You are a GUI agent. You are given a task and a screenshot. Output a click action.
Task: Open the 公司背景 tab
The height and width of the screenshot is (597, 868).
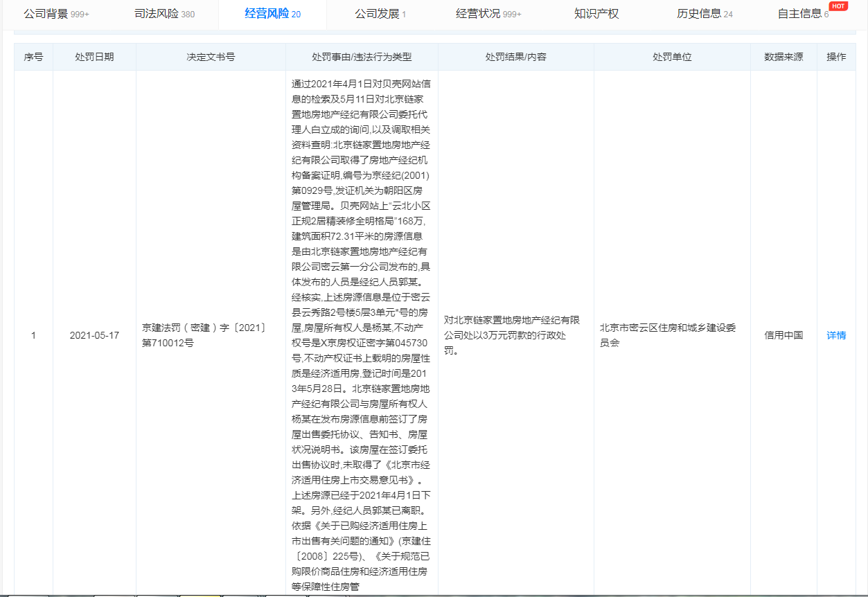click(56, 14)
